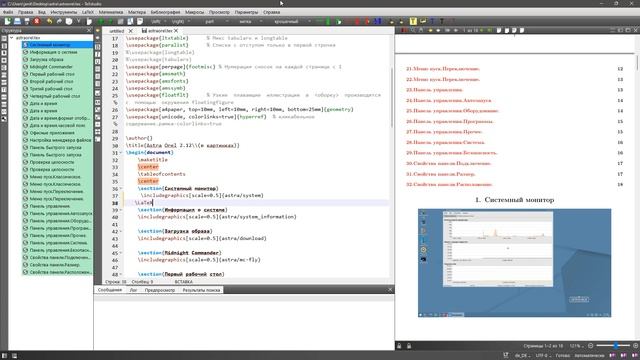
Task: Click the zoom-out minus icon in PDF viewer
Action: coord(591,346)
